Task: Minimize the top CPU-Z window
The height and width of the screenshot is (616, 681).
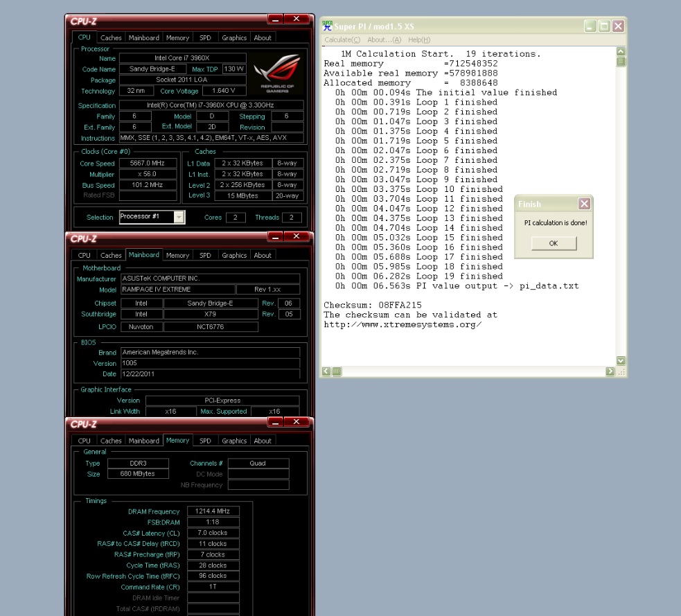Action: [x=275, y=19]
